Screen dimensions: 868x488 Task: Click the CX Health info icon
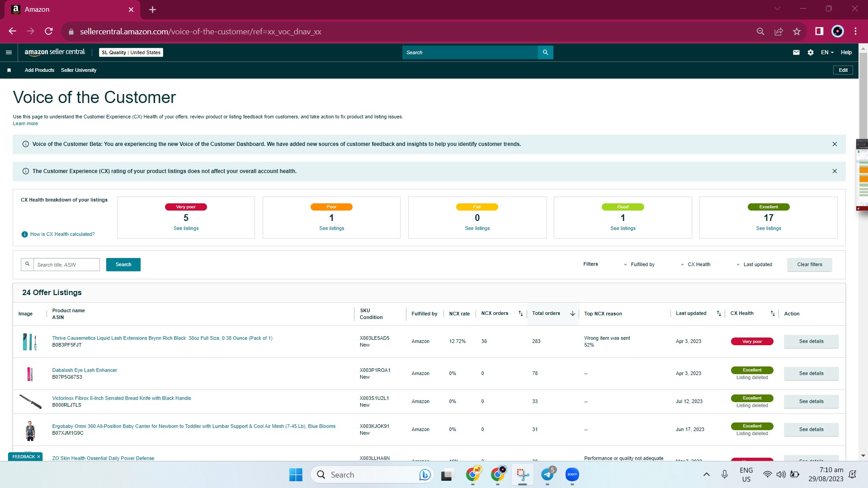[25, 234]
